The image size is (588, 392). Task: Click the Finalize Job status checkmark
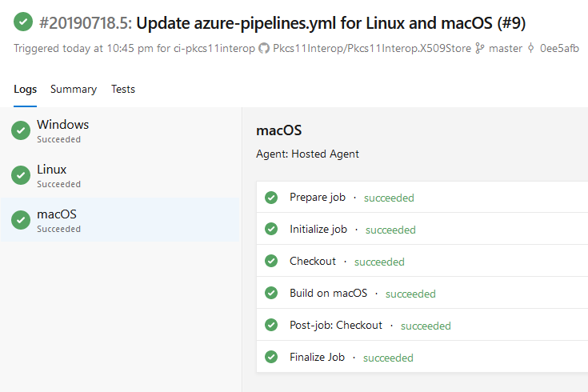click(271, 358)
